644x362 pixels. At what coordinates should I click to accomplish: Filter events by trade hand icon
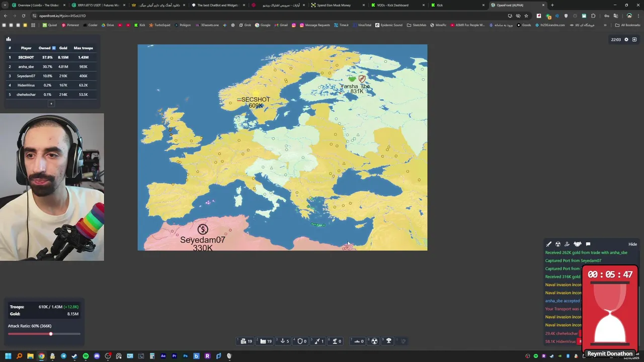coord(567,244)
